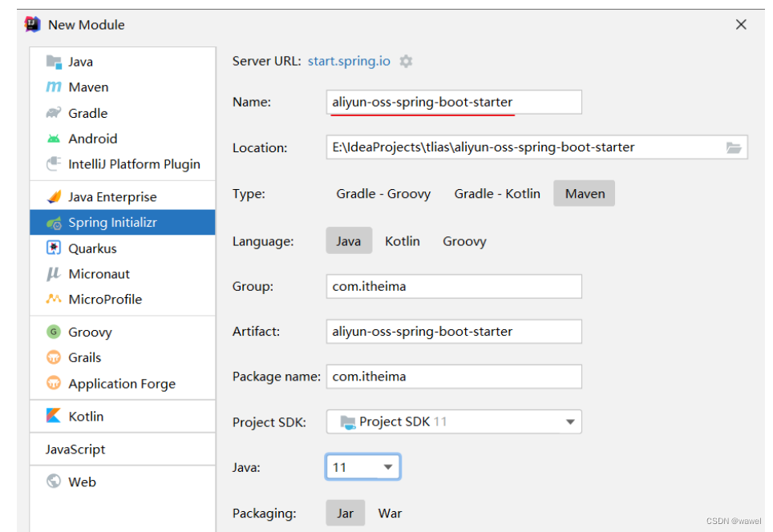Switch packaging to War
Image resolution: width=773 pixels, height=532 pixels.
click(390, 514)
